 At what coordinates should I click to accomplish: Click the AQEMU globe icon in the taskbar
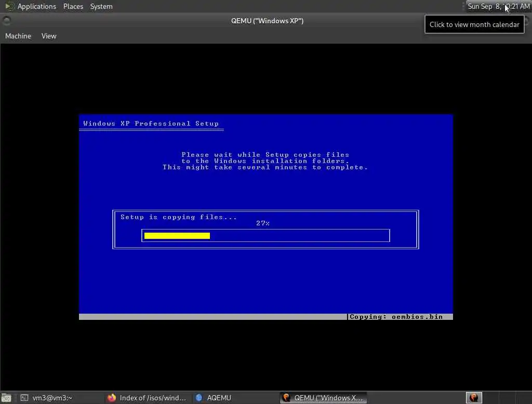point(199,398)
